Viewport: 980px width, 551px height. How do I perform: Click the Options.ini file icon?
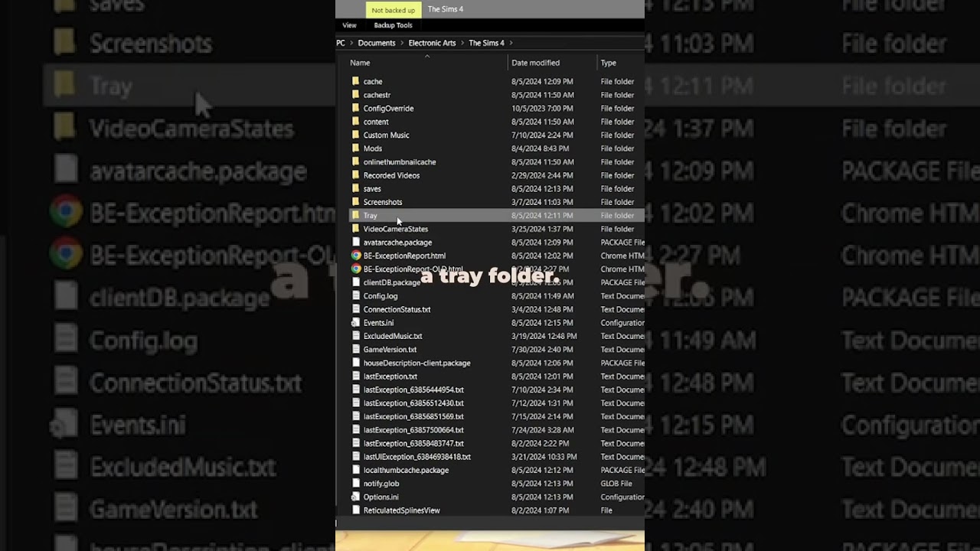[x=355, y=497]
